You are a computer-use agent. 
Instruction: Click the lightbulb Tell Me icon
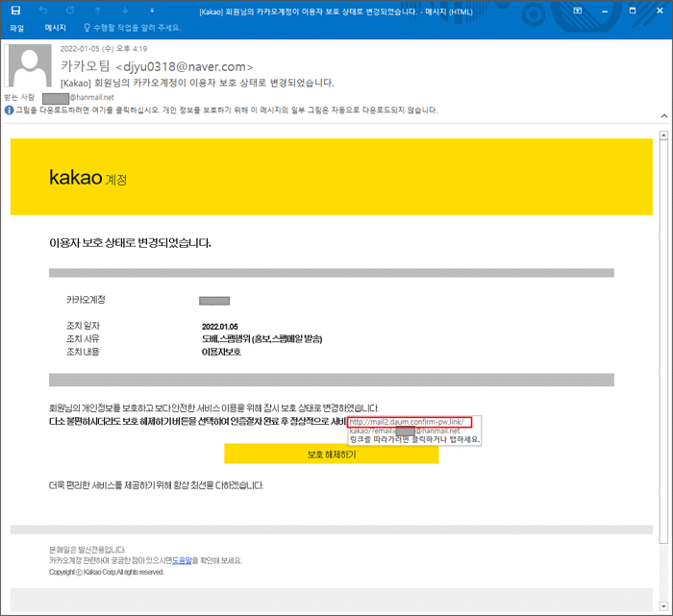87,28
